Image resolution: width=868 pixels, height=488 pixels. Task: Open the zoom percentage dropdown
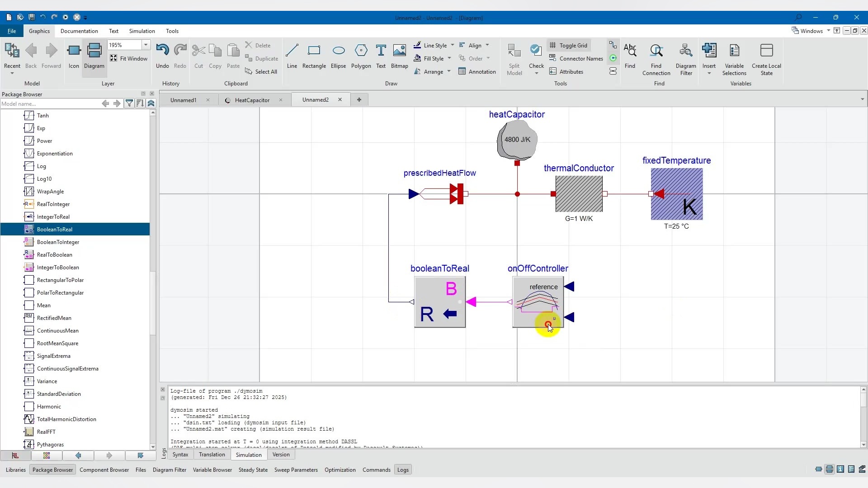point(146,45)
